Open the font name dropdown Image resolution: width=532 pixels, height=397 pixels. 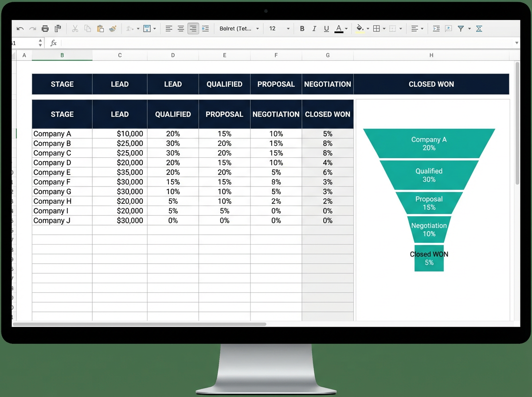coord(257,28)
